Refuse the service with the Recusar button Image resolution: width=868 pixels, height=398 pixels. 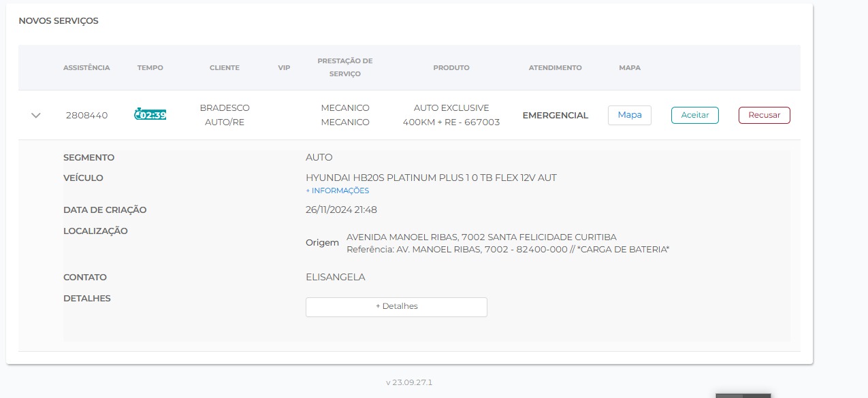[764, 115]
